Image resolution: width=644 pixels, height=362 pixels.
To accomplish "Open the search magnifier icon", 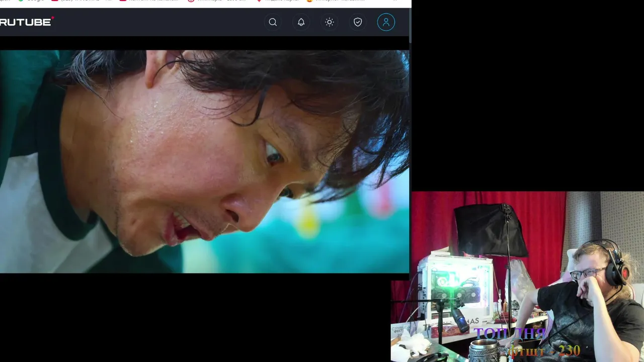I will click(273, 22).
